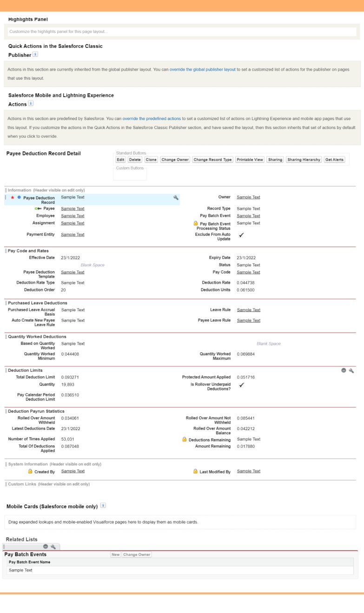Click the info icon next to Mobile Cards

[103, 505]
